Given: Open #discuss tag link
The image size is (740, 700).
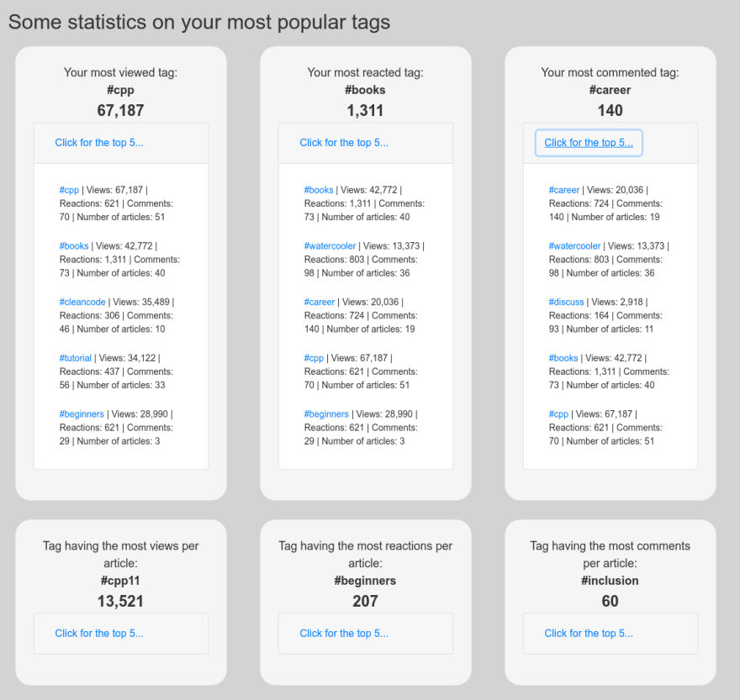Looking at the screenshot, I should tap(566, 302).
